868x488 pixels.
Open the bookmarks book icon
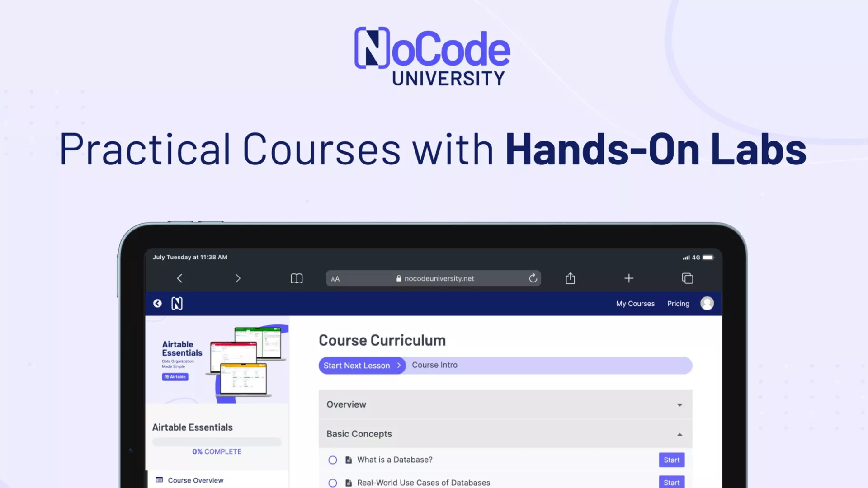297,278
